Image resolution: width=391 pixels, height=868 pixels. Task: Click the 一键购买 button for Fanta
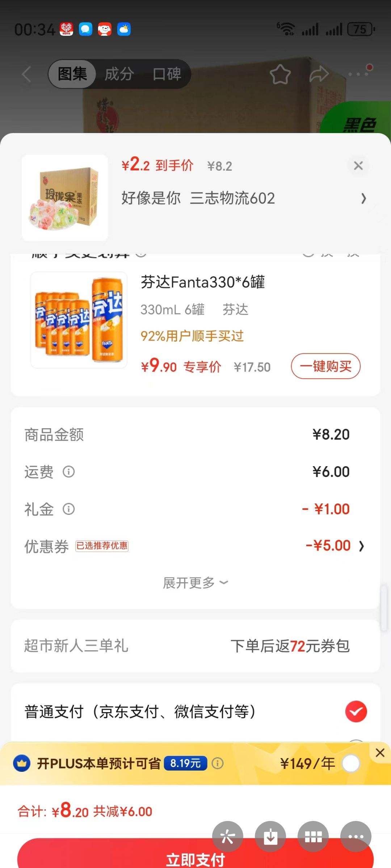325,366
